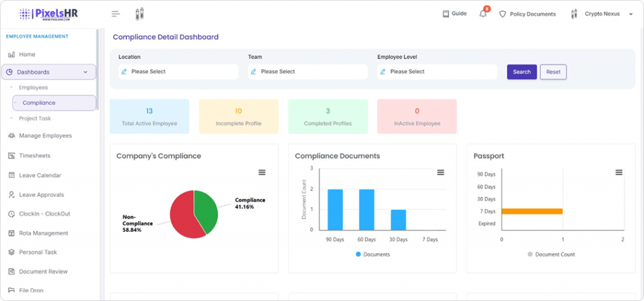This screenshot has height=301, width=644.
Task: Open the Team dropdown
Action: tap(308, 72)
